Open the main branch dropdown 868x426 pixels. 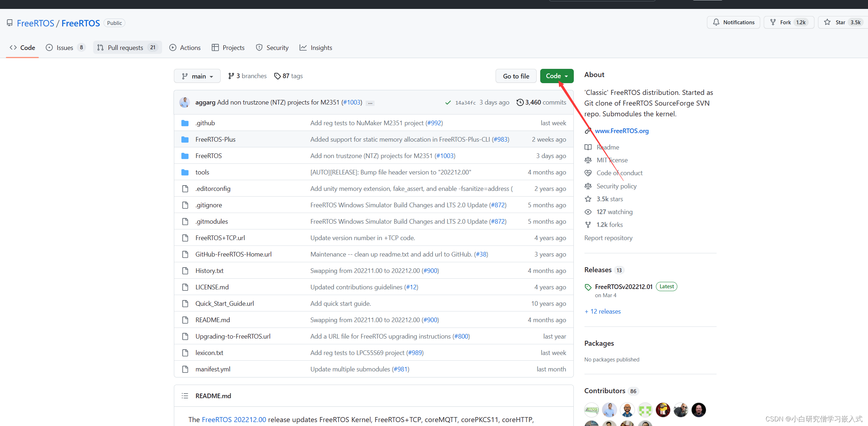[197, 76]
